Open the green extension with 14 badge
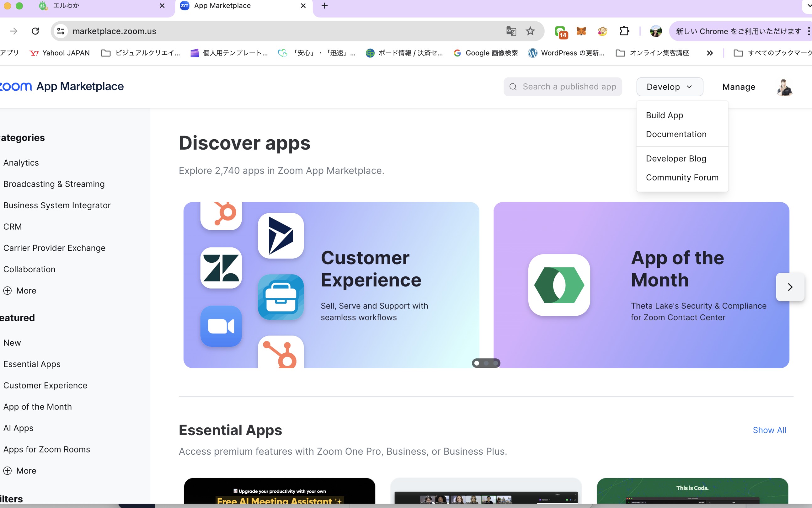This screenshot has width=812, height=508. click(x=561, y=32)
